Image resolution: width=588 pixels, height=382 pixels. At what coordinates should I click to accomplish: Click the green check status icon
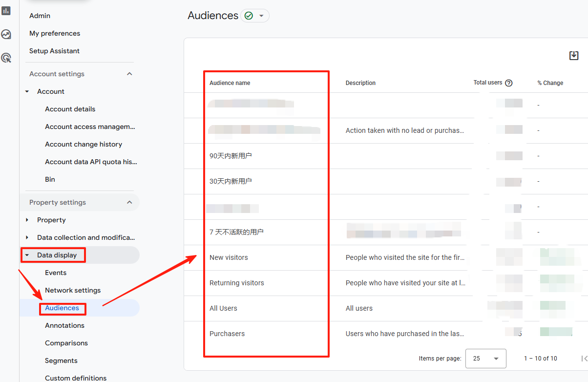(x=249, y=16)
